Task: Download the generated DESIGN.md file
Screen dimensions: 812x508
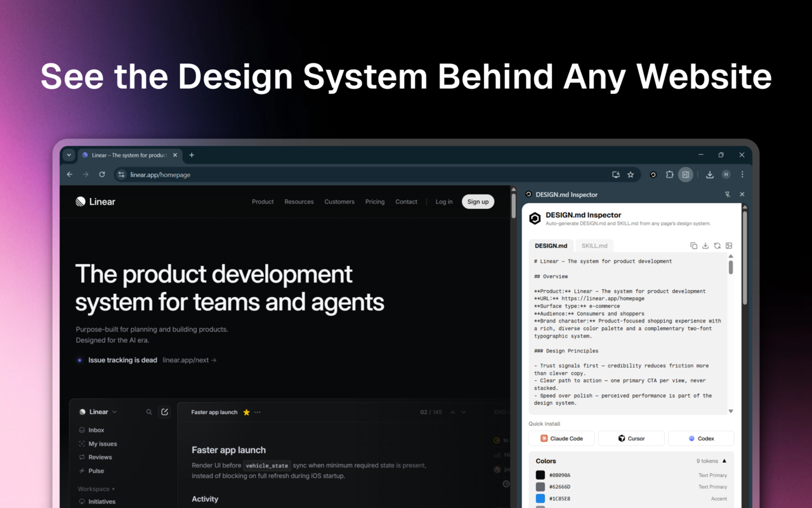Action: pyautogui.click(x=705, y=246)
